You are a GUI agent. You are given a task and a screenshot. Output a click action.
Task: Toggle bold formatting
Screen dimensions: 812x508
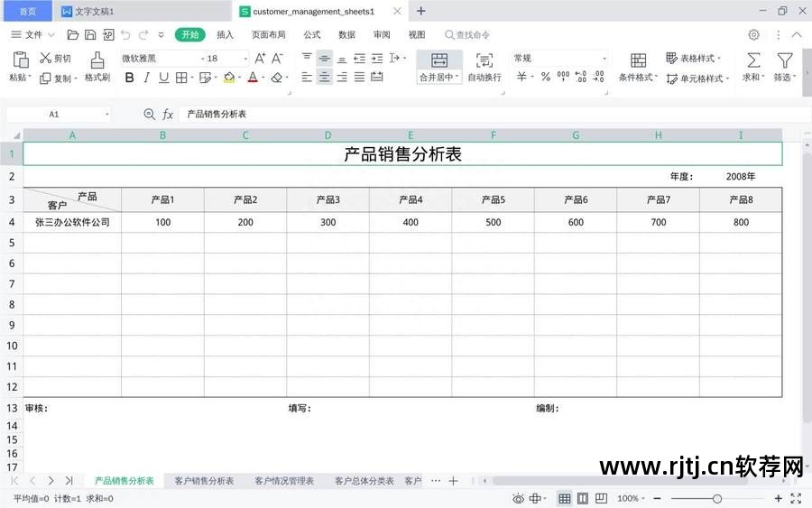coord(129,78)
